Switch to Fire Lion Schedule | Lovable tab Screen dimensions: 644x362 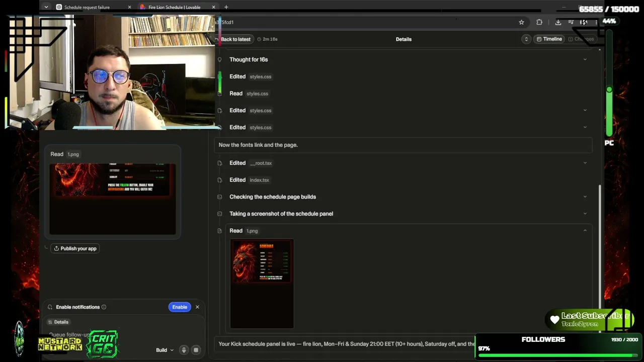pyautogui.click(x=174, y=7)
